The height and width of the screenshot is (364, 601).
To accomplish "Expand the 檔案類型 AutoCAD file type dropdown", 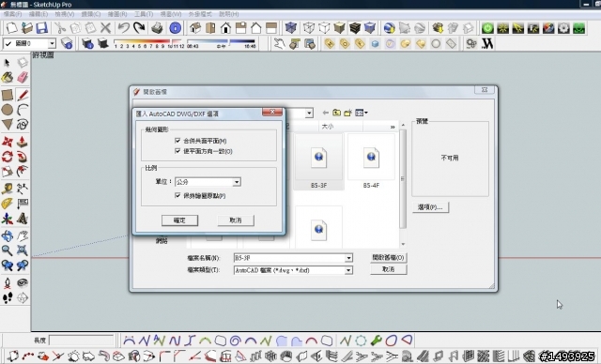I will click(348, 270).
